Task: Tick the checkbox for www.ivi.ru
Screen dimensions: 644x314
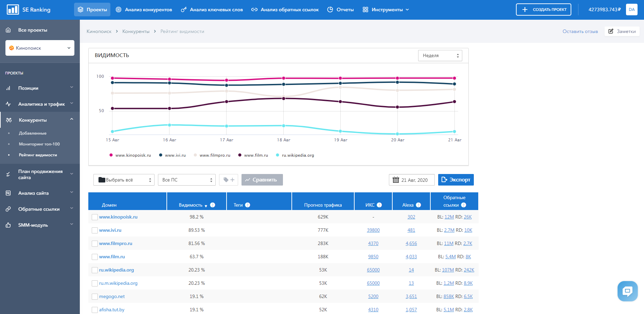Action: tap(95, 230)
